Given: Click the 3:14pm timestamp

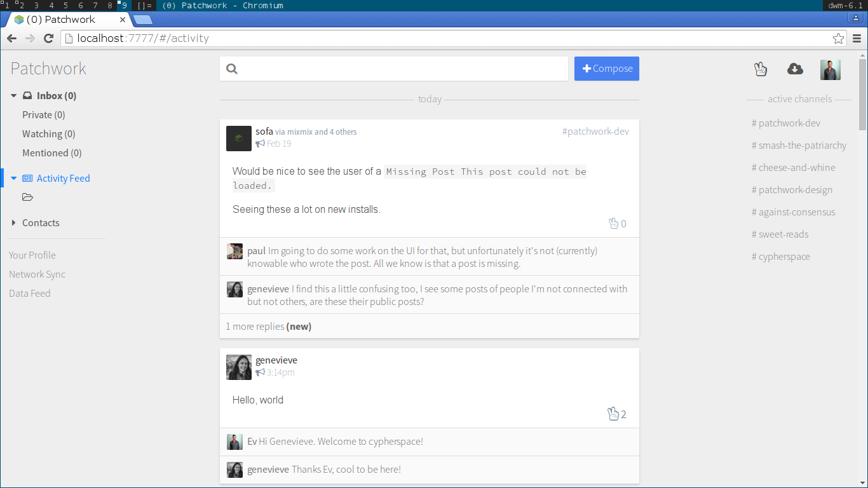Looking at the screenshot, I should pyautogui.click(x=280, y=372).
